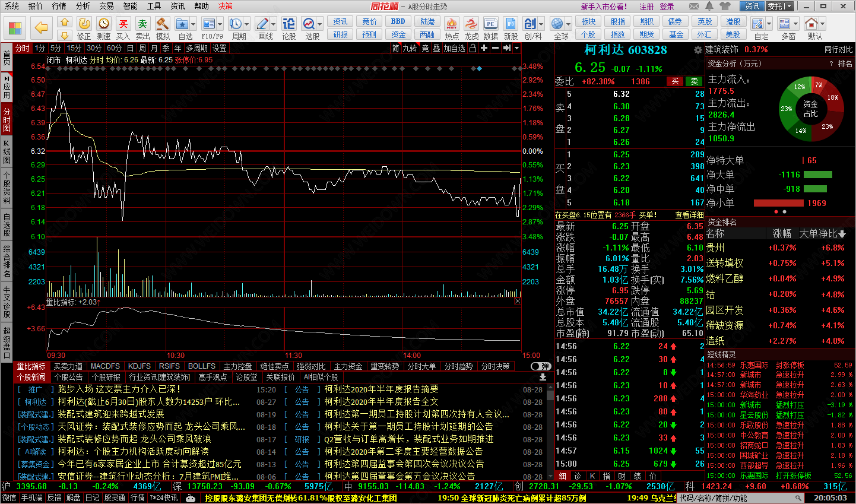Open the 系统 menu
This screenshot has height=504, width=856.
tap(12, 6)
